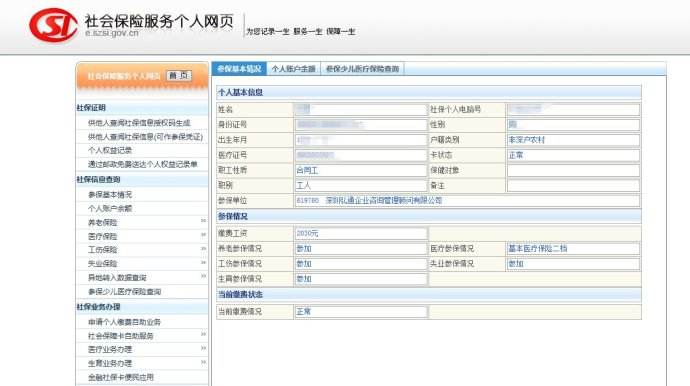Click the 职别 field showing 工人
This screenshot has width=690, height=386.
pyautogui.click(x=360, y=186)
